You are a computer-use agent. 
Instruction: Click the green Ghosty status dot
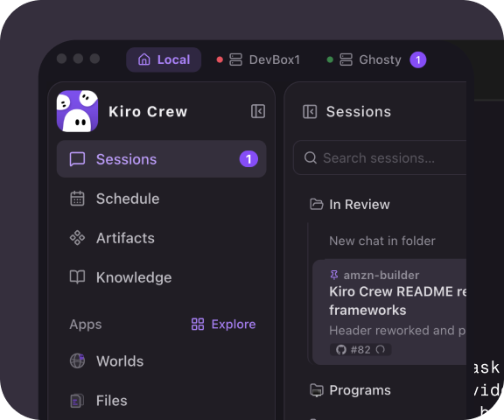point(330,59)
